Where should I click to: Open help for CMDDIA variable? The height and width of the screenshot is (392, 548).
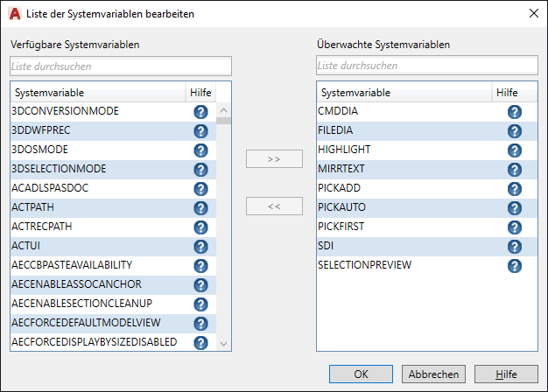point(515,112)
